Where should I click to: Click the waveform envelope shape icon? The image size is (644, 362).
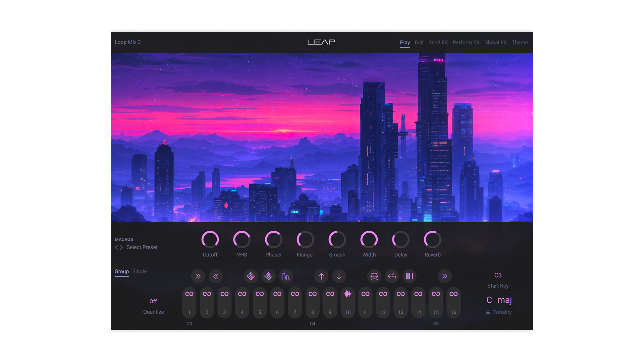[286, 276]
